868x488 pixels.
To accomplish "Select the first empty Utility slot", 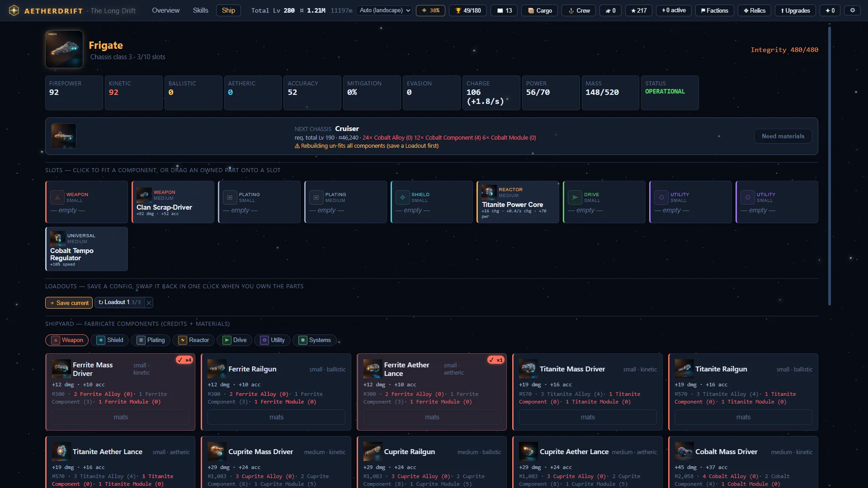I will pos(691,202).
